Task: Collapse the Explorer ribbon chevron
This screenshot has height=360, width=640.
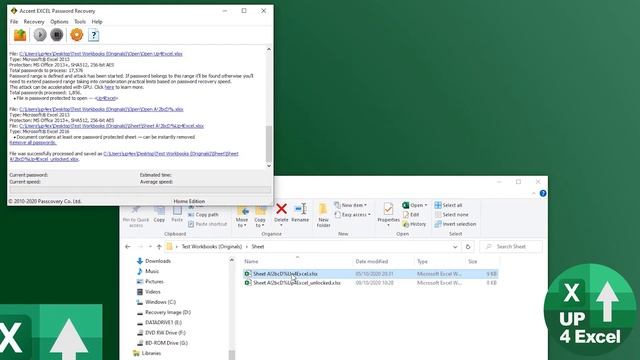Action: click(x=534, y=193)
